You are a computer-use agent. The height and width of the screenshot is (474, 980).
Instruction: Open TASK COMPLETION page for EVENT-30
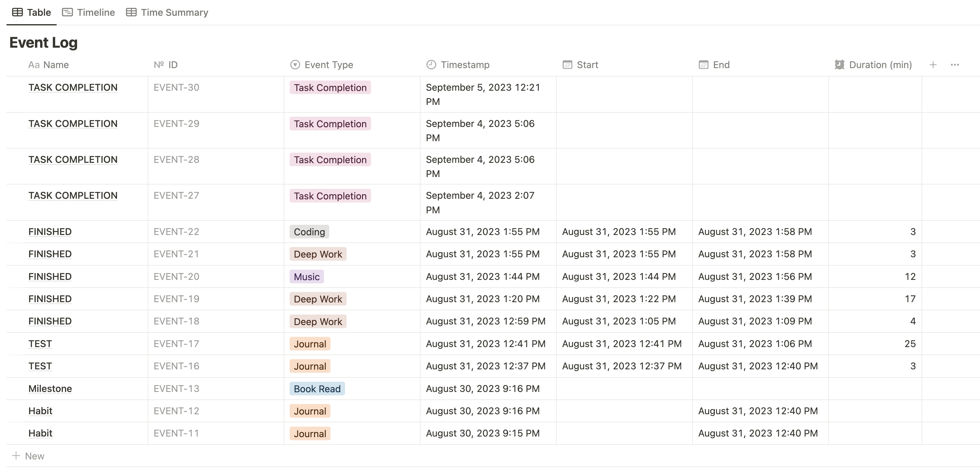(x=73, y=88)
